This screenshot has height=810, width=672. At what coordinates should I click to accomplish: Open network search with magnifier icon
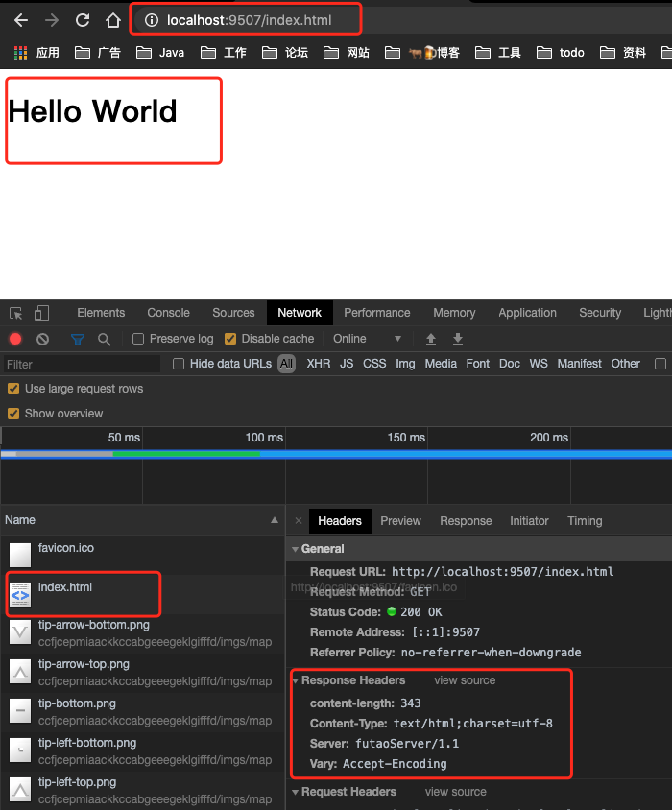pos(104,339)
